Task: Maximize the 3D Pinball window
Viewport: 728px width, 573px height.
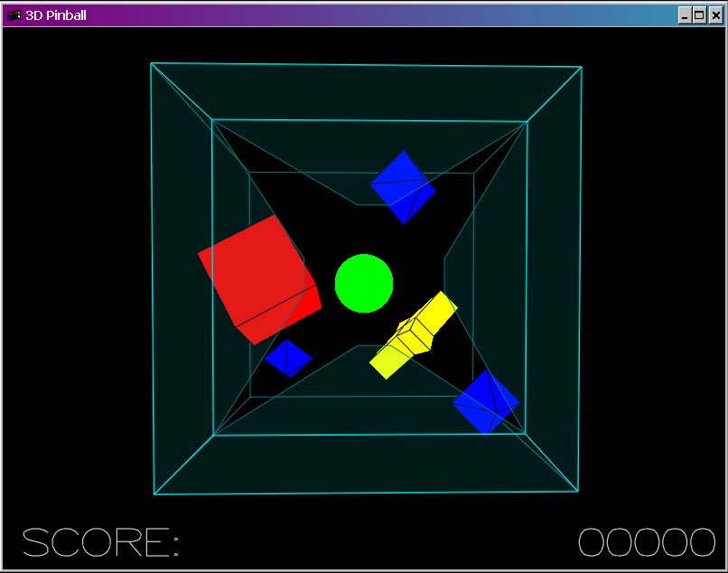Action: (699, 15)
